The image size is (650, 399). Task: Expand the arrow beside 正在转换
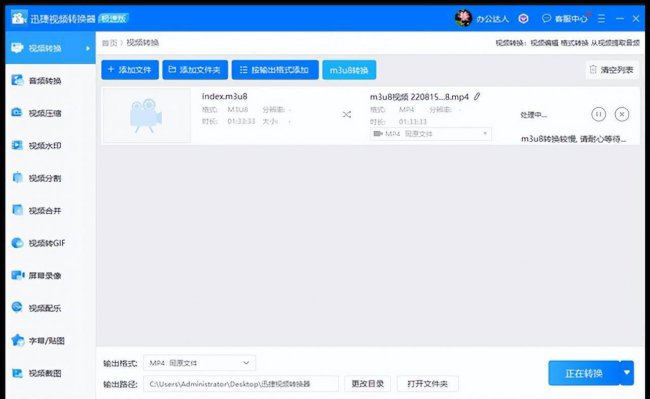click(x=627, y=373)
